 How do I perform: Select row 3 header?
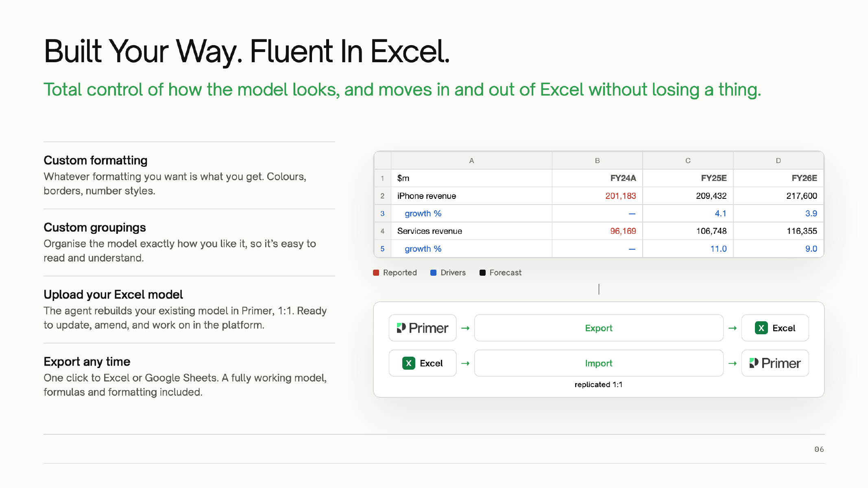[x=382, y=213]
